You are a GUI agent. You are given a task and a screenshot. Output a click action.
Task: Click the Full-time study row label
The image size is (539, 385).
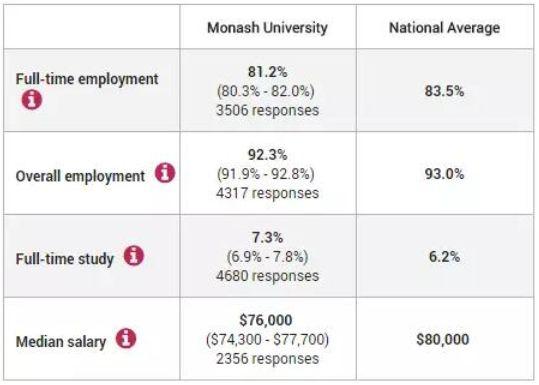pos(65,259)
